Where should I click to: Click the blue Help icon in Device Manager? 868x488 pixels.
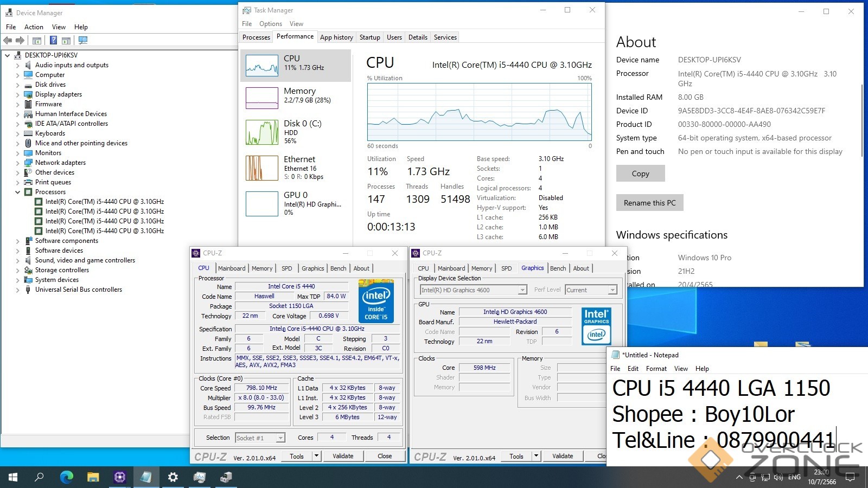53,40
